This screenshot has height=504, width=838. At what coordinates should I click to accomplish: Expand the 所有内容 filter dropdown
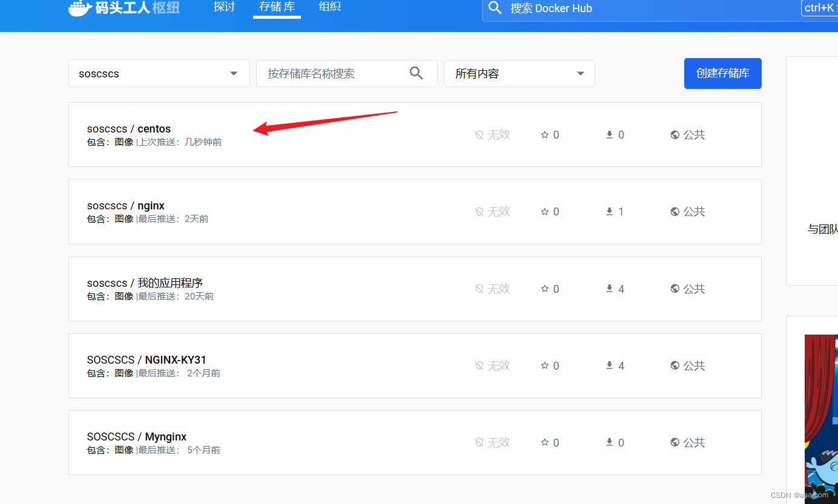(520, 73)
